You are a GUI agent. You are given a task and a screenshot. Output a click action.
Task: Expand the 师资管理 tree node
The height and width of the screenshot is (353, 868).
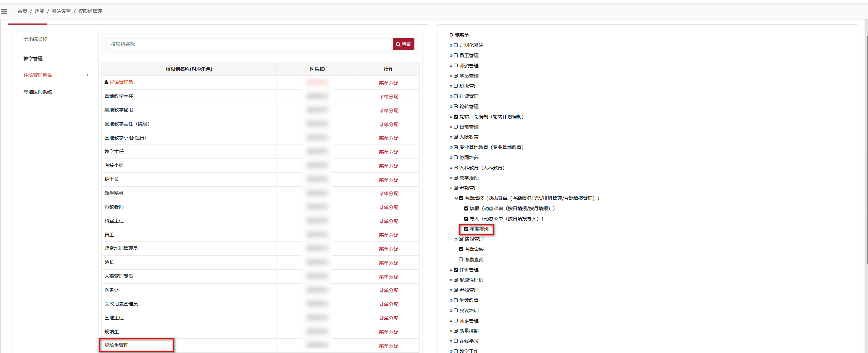[451, 66]
